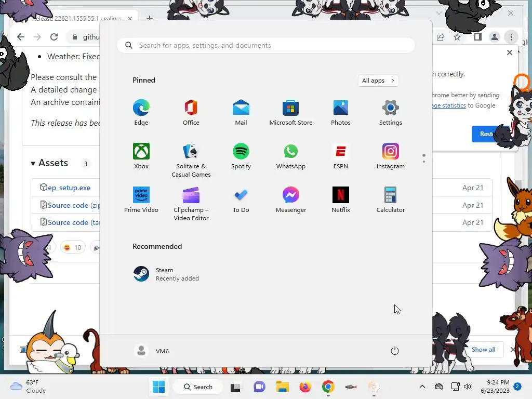
Task: Click the laughing emoji reaction with 10
Action: click(73, 247)
